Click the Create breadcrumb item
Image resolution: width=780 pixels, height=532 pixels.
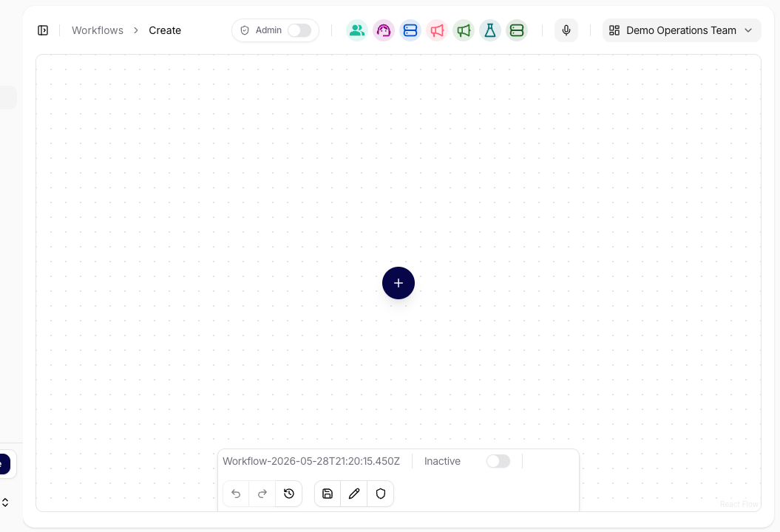[165, 30]
